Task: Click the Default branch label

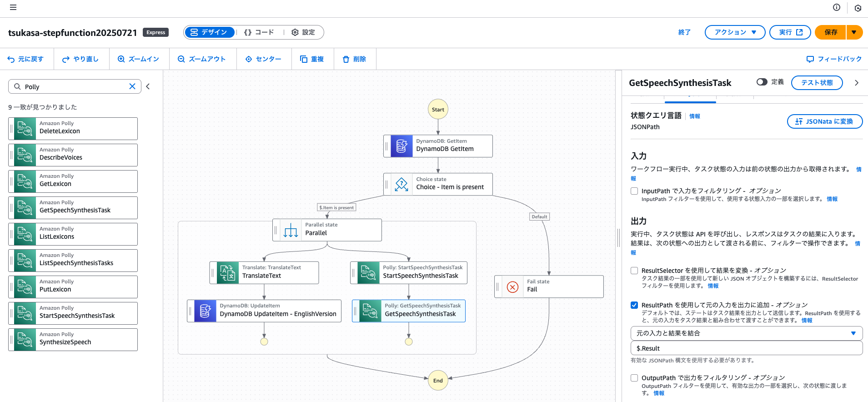Action: pos(539,216)
